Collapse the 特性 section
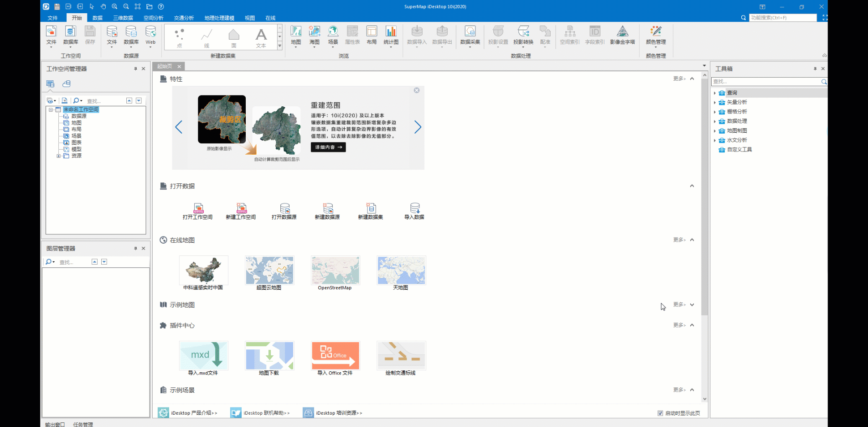The image size is (868, 427). tap(692, 78)
